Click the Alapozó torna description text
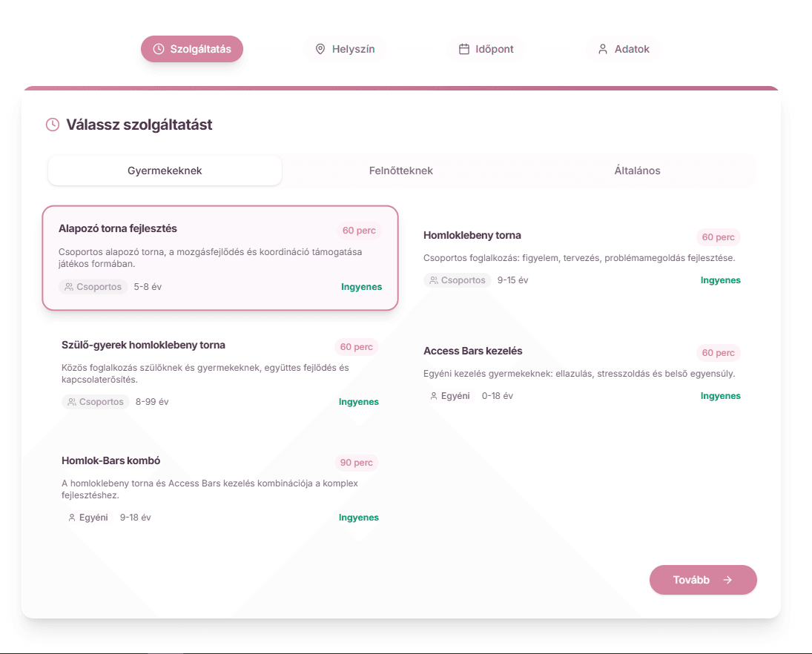 [x=211, y=258]
